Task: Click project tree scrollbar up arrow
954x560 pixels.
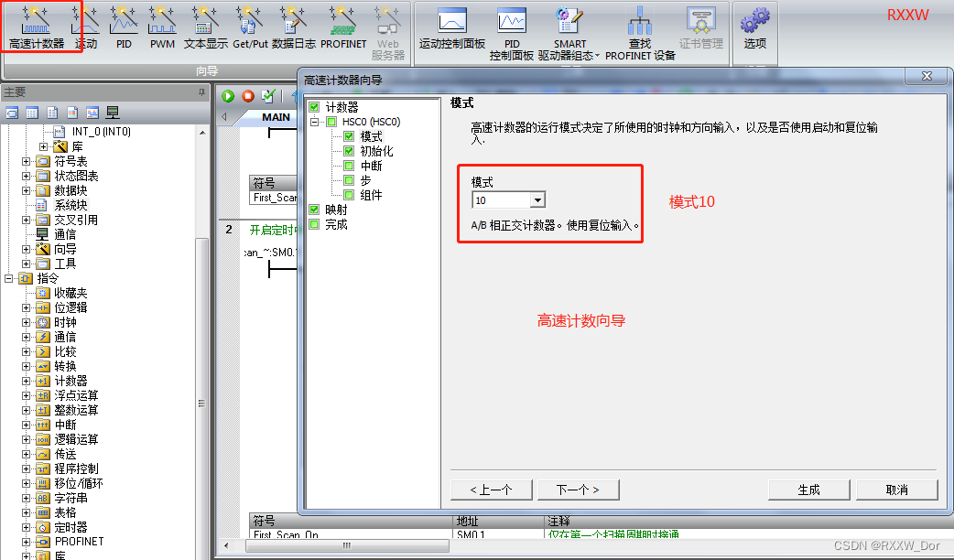Action: click(x=202, y=133)
